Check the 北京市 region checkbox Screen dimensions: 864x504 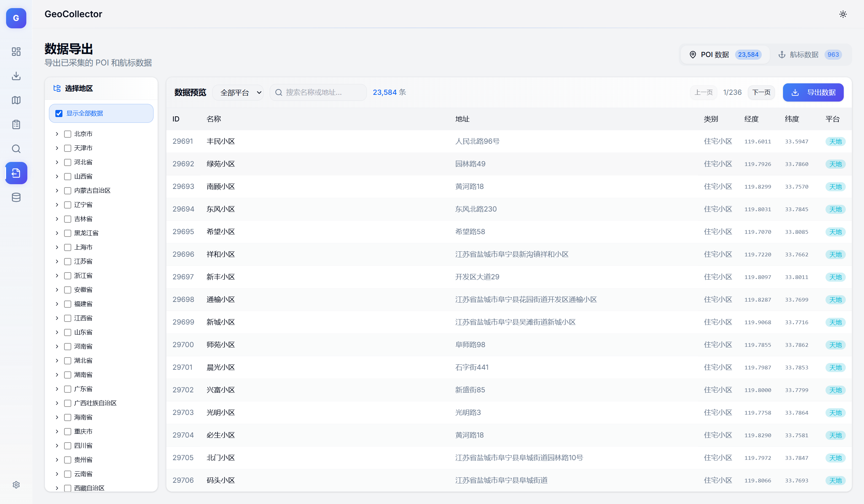(67, 134)
